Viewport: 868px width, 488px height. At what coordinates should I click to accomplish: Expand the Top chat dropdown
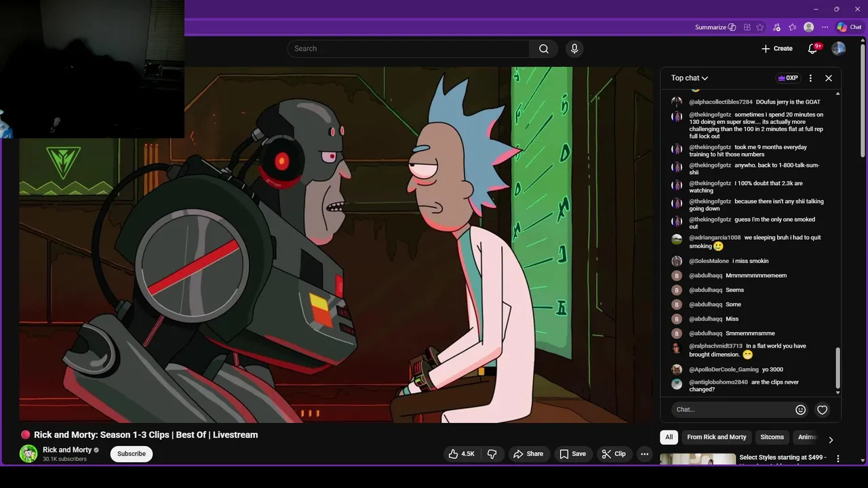[690, 78]
